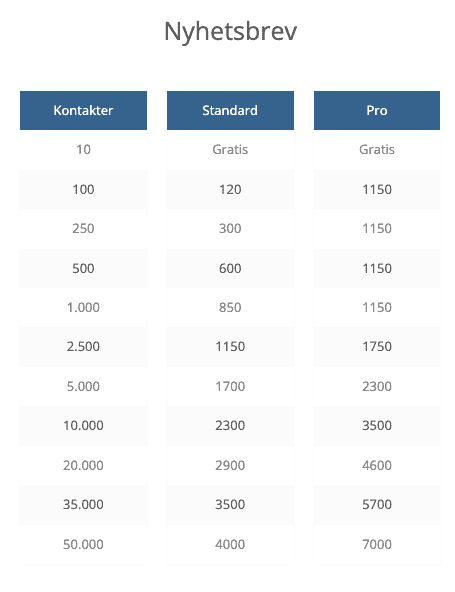Click the Standard price 120 cell
455x592 pixels.
[x=230, y=189]
